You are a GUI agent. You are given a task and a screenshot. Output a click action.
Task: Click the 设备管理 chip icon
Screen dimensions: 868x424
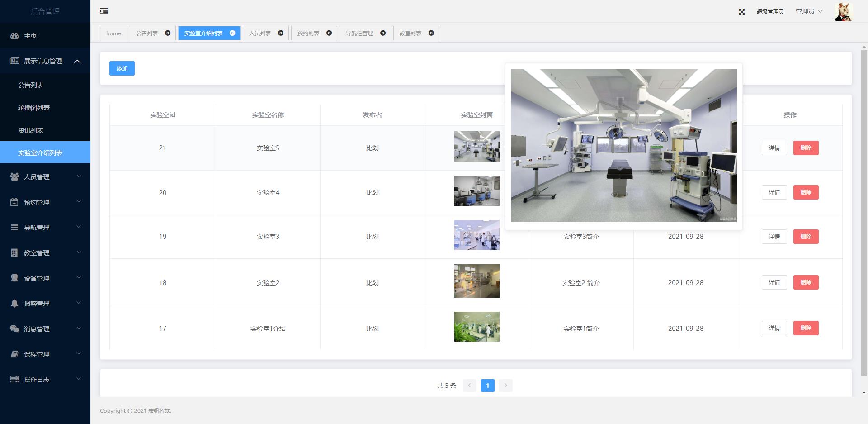coord(14,278)
